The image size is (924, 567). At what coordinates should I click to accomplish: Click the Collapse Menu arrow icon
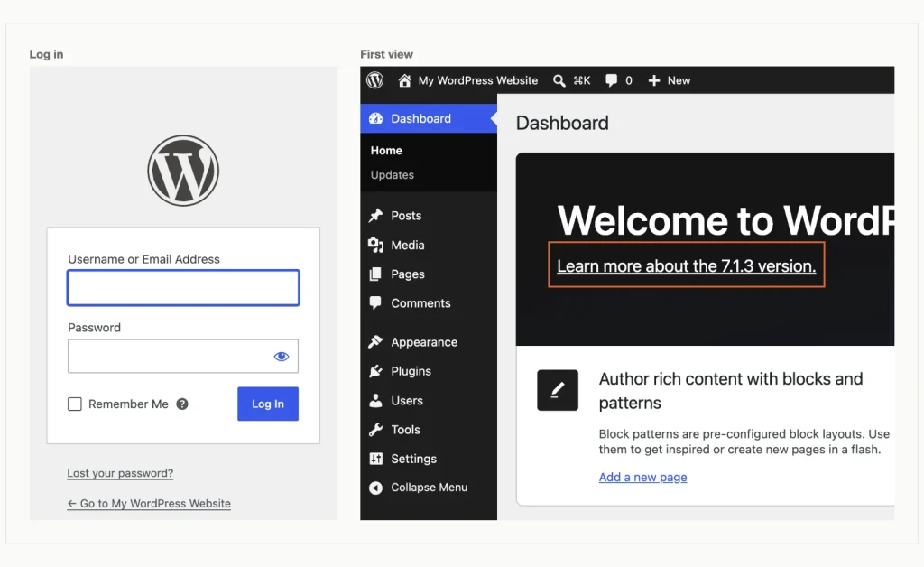(375, 488)
